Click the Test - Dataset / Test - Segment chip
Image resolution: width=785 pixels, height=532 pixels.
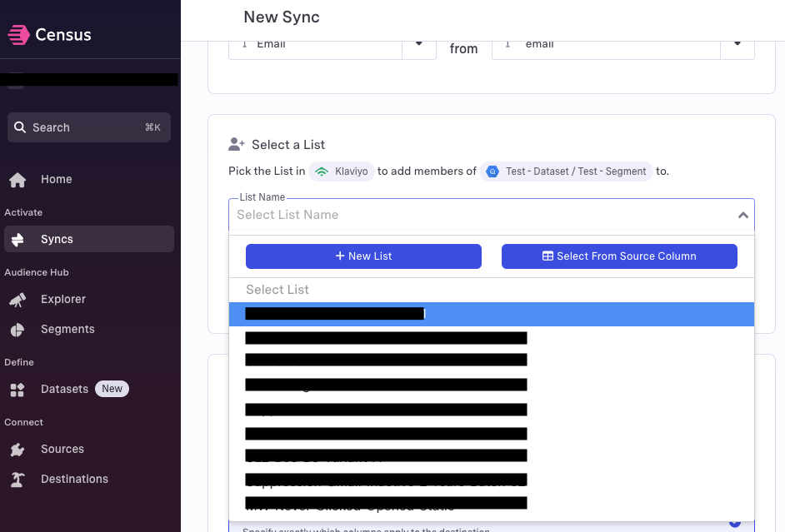[x=566, y=172]
